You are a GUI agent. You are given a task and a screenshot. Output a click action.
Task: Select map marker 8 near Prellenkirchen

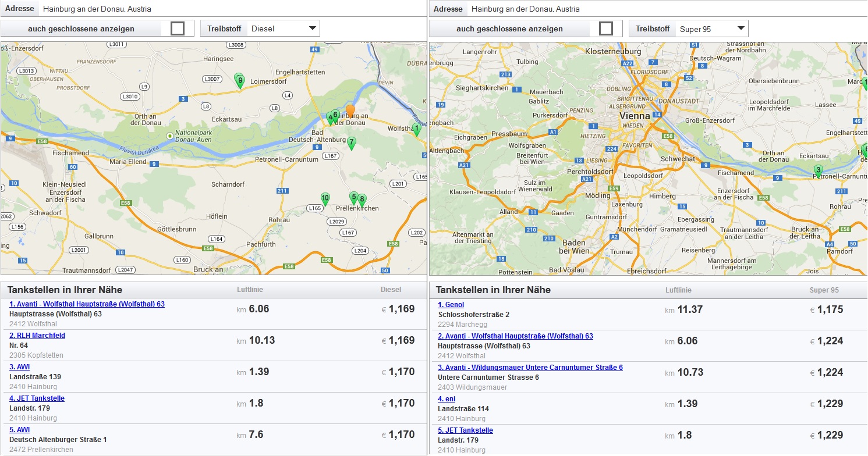(x=362, y=200)
